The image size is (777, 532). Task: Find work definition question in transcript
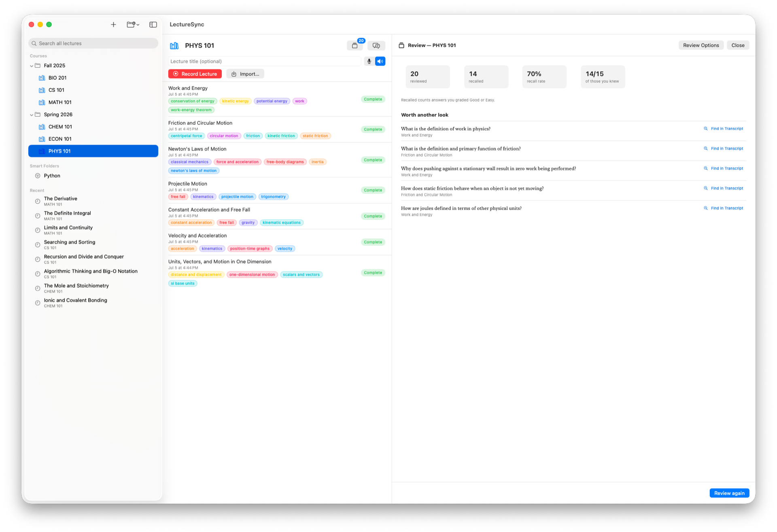point(724,129)
